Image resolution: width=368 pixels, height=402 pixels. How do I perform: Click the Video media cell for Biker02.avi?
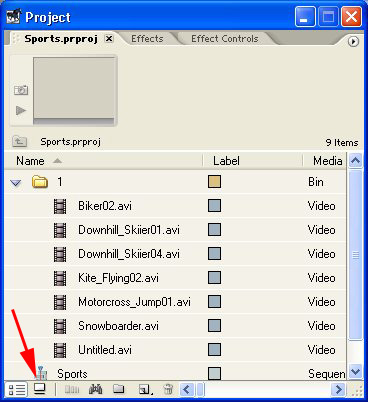tap(322, 206)
